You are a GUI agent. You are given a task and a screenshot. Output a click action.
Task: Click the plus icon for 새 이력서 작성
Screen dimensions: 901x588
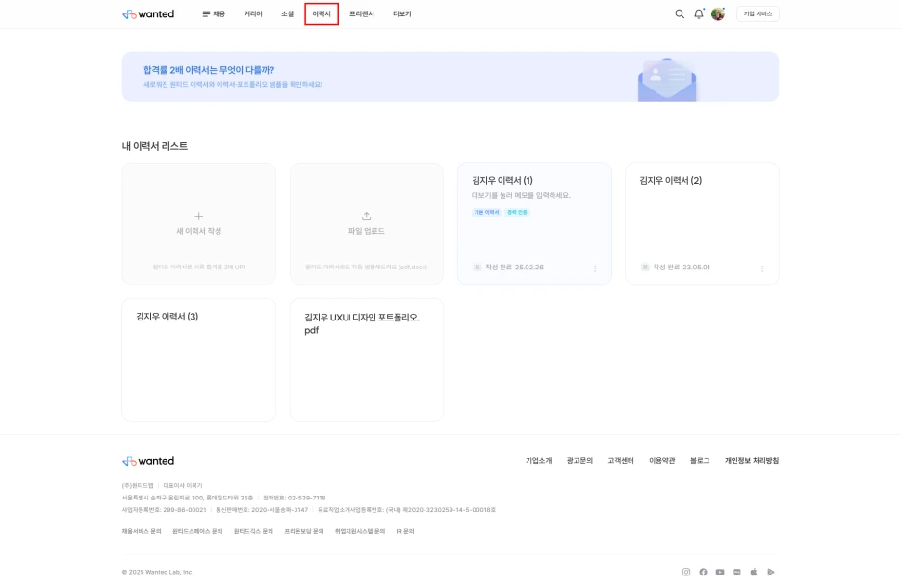pyautogui.click(x=199, y=216)
